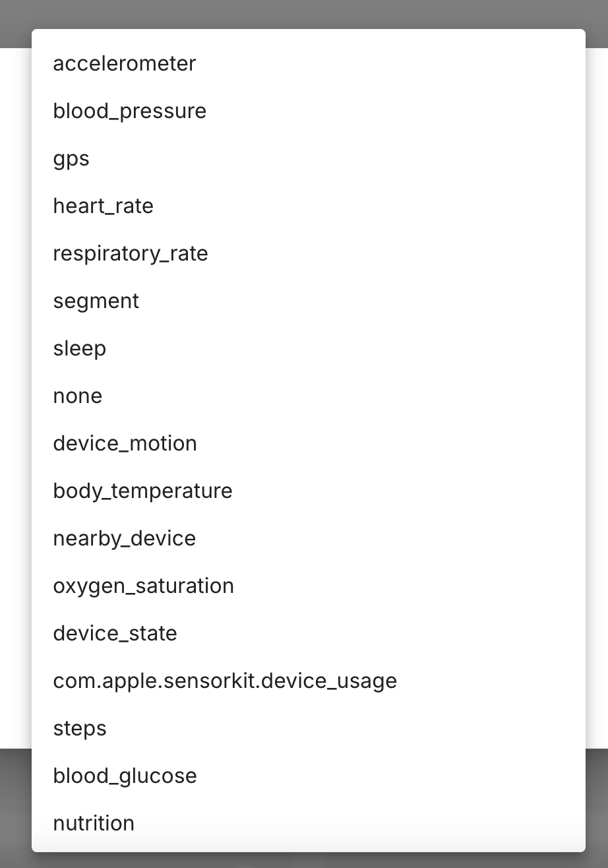This screenshot has height=868, width=608.
Task: Select the body_temperature entry
Action: pyautogui.click(x=142, y=491)
